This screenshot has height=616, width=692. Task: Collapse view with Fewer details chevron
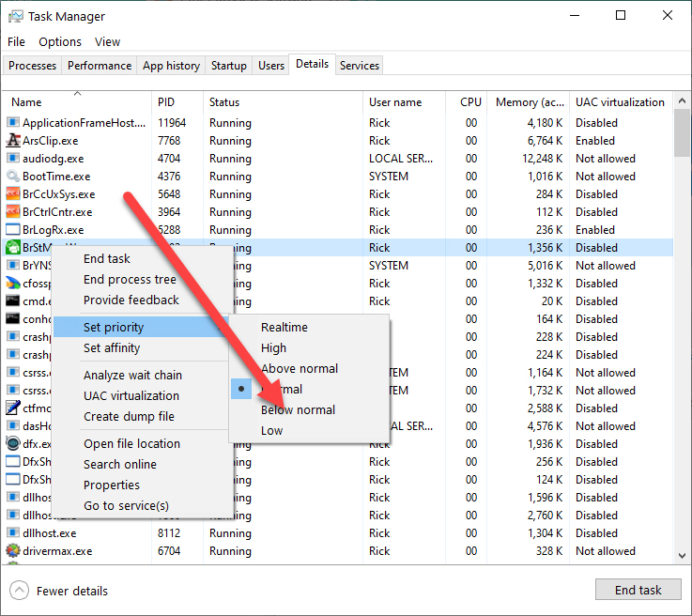19,591
